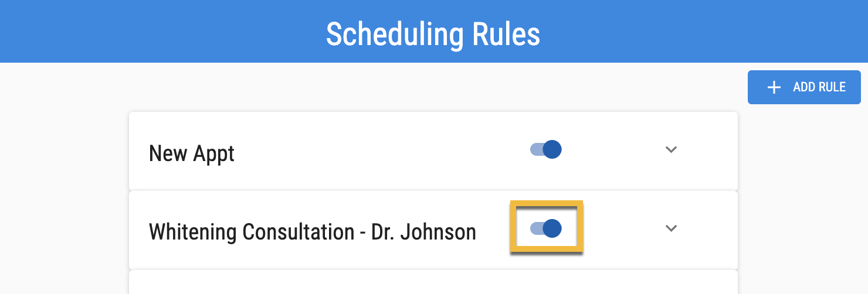Expand Whitening Consultation - Dr. Johnson chevron

point(671,228)
